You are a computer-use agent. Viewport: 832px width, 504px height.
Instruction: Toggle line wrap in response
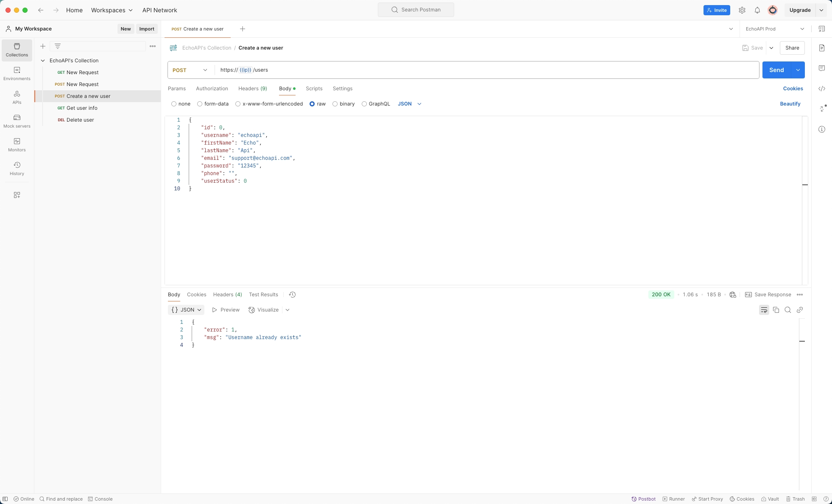(x=764, y=310)
